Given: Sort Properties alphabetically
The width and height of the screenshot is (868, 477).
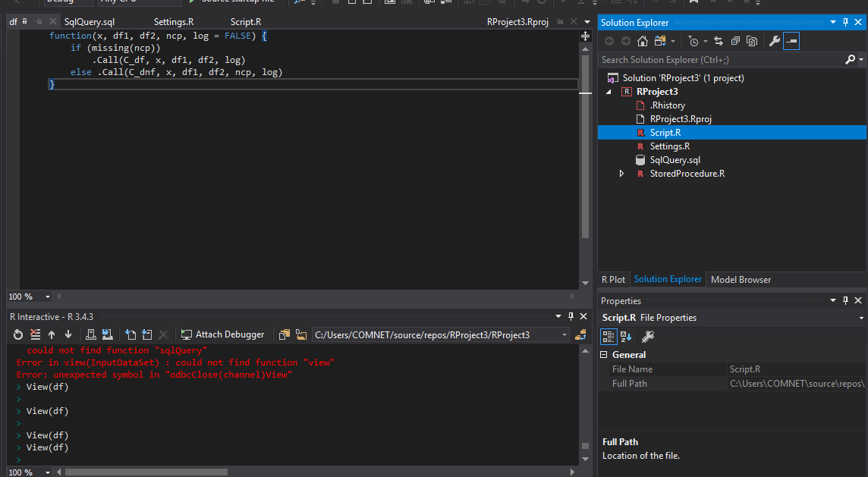Looking at the screenshot, I should pyautogui.click(x=626, y=337).
